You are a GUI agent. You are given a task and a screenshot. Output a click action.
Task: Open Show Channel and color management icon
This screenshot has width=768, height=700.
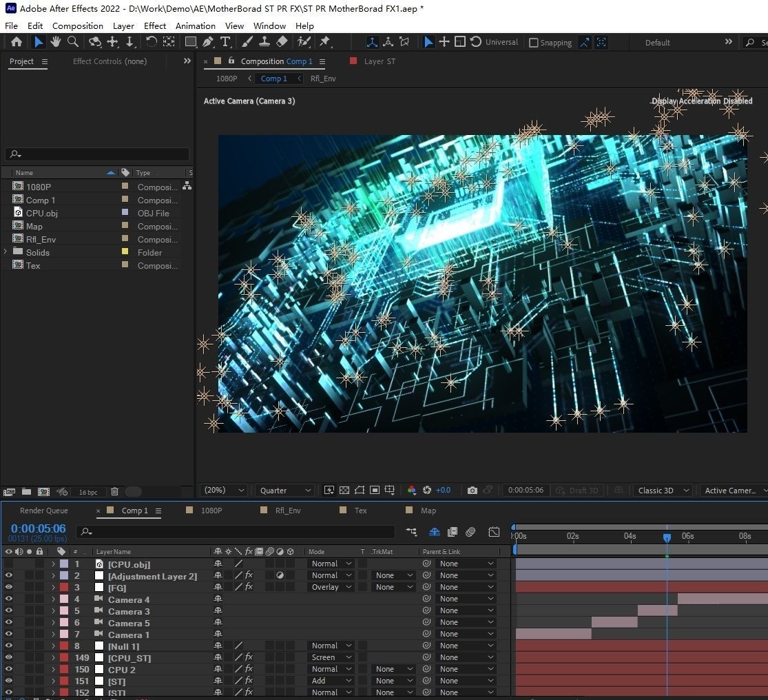point(411,491)
